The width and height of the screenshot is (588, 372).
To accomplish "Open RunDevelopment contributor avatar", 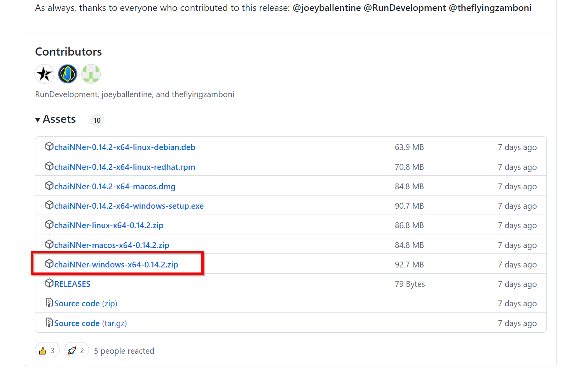I will point(44,74).
